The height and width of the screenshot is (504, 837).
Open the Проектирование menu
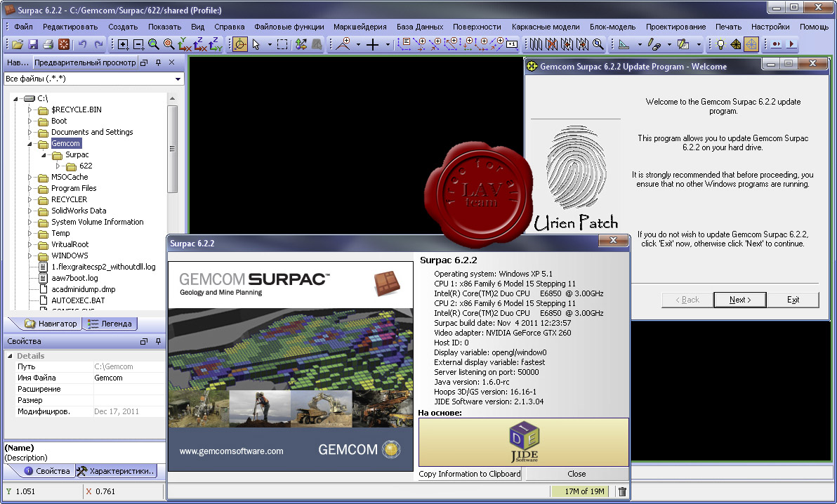tap(675, 27)
